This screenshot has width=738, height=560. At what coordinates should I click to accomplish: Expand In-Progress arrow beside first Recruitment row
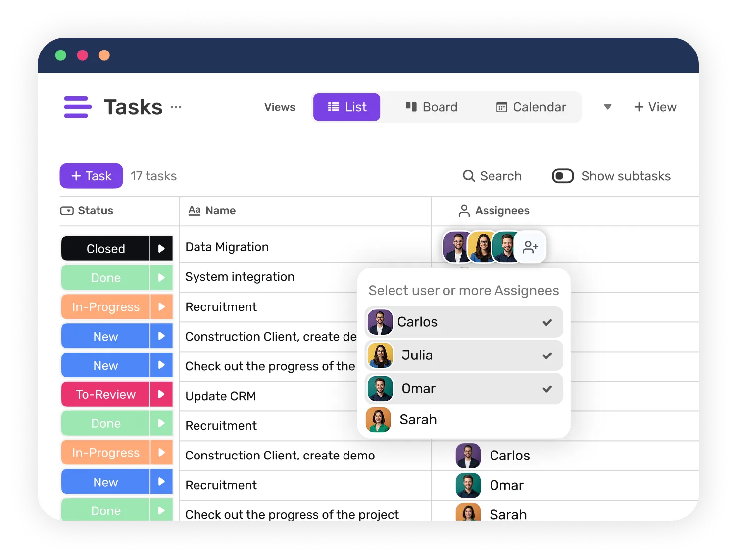click(161, 307)
